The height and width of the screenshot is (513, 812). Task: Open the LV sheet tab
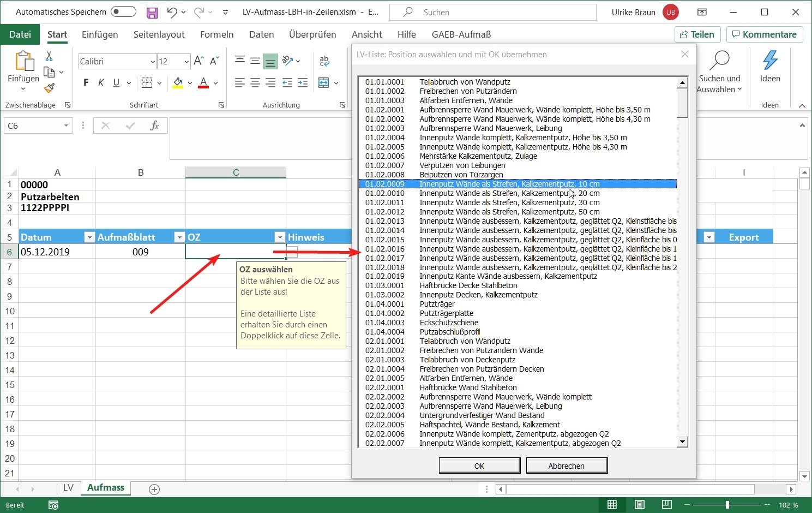coord(68,487)
